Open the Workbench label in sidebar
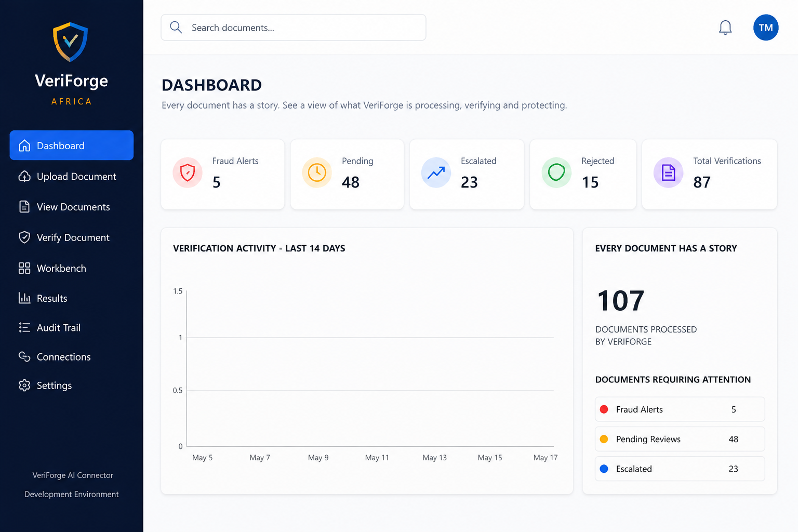This screenshot has width=798, height=532. [61, 268]
